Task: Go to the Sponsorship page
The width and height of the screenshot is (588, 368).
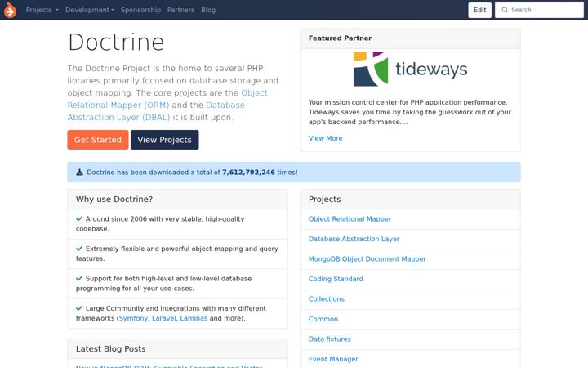Action: [x=140, y=10]
